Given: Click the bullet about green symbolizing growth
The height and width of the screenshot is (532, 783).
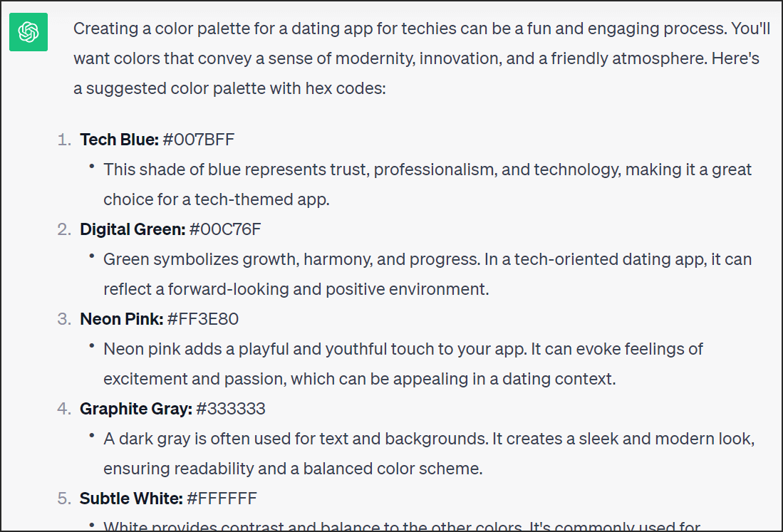Looking at the screenshot, I should [427, 274].
